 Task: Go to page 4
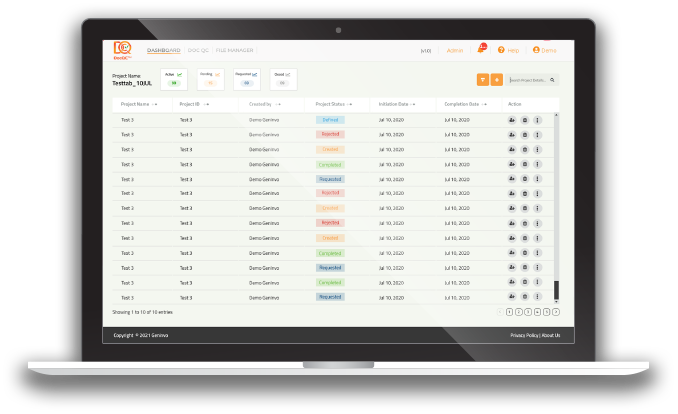(537, 312)
